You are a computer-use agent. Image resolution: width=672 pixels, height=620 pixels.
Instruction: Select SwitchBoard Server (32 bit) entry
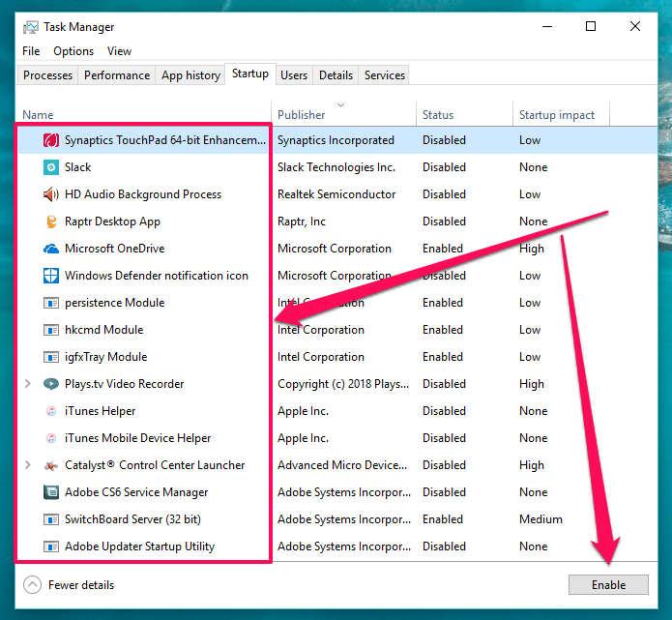point(132,519)
